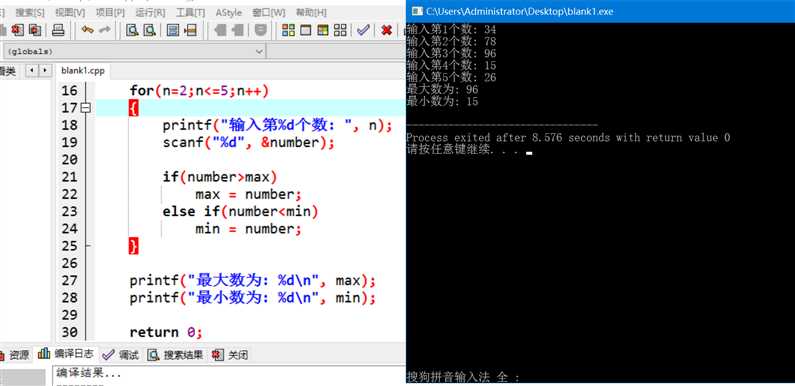Click the if(number>max) code line
The height and width of the screenshot is (386, 795).
point(220,177)
